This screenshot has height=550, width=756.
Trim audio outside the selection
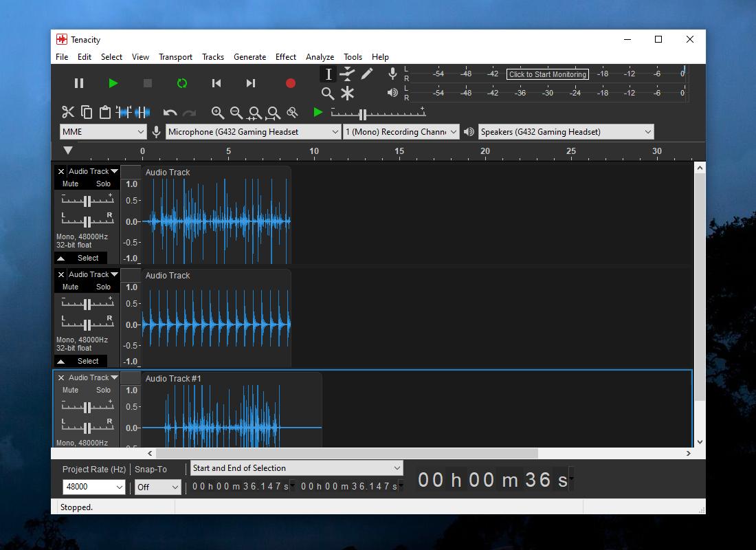(x=124, y=113)
